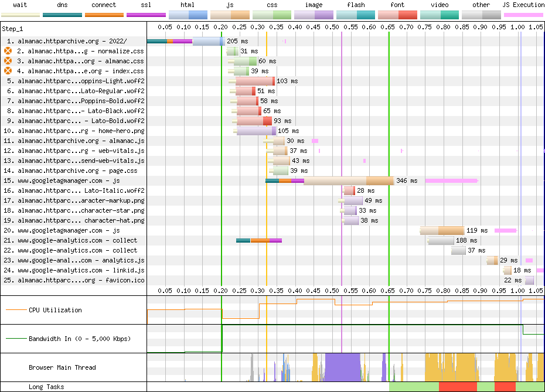Select request 11 almanac.js label
The height and width of the screenshot is (392, 545).
74,141
